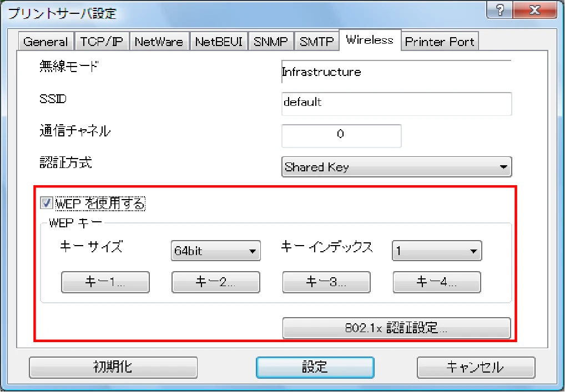The height and width of the screenshot is (392, 565).
Task: Click the SSID field showing default
Action: 396,104
